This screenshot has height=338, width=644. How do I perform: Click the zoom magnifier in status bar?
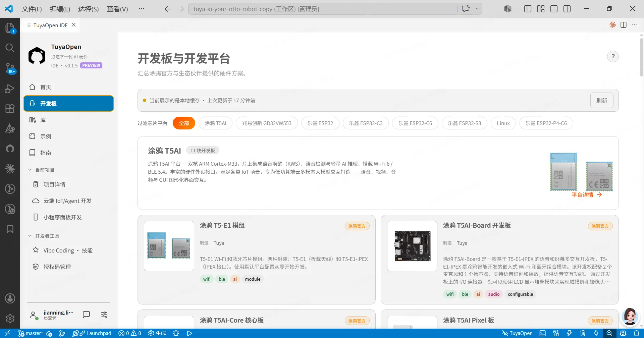pyautogui.click(x=609, y=333)
